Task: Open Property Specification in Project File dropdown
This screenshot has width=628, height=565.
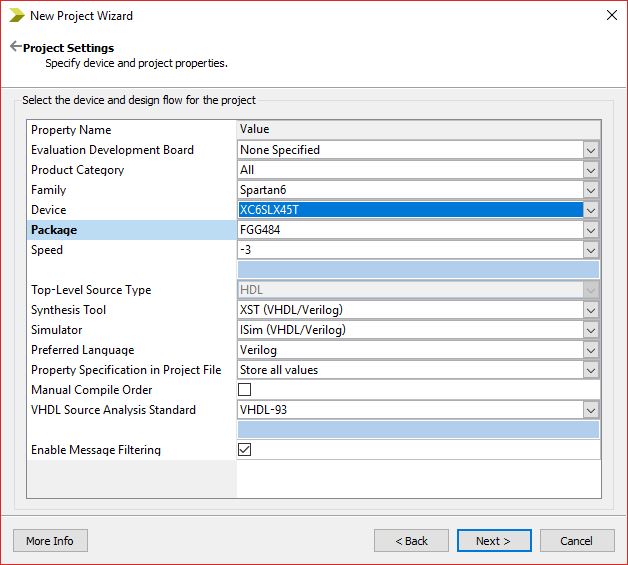Action: point(591,370)
